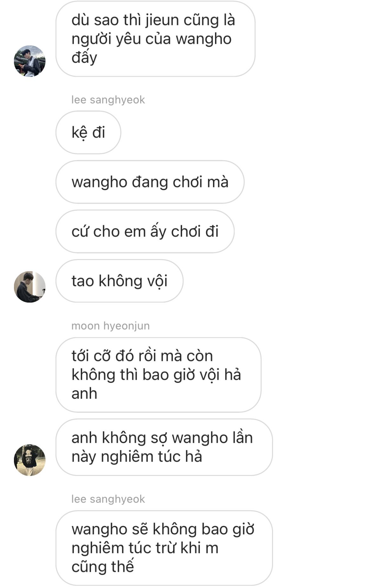This screenshot has width=371, height=588.
Task: Tap avatar next to 'tao không vội'
Action: (29, 287)
